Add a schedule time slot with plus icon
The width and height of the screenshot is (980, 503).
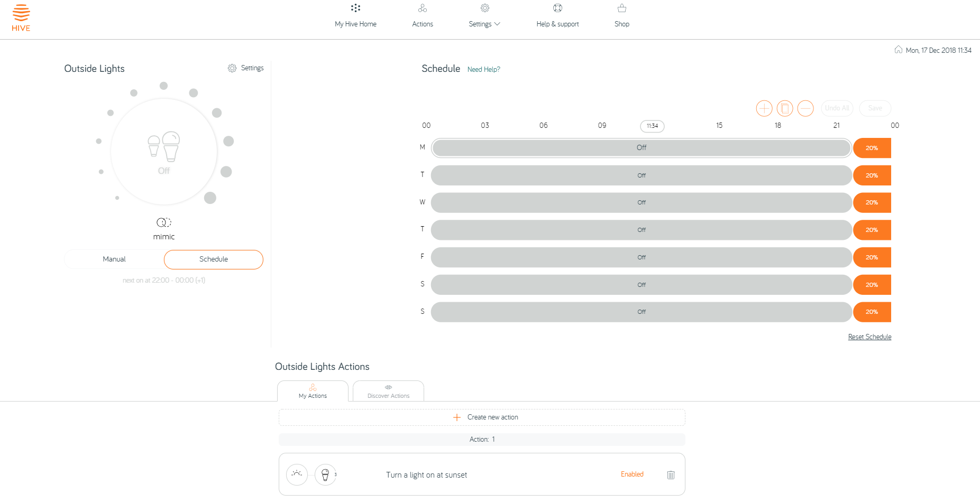pyautogui.click(x=764, y=108)
